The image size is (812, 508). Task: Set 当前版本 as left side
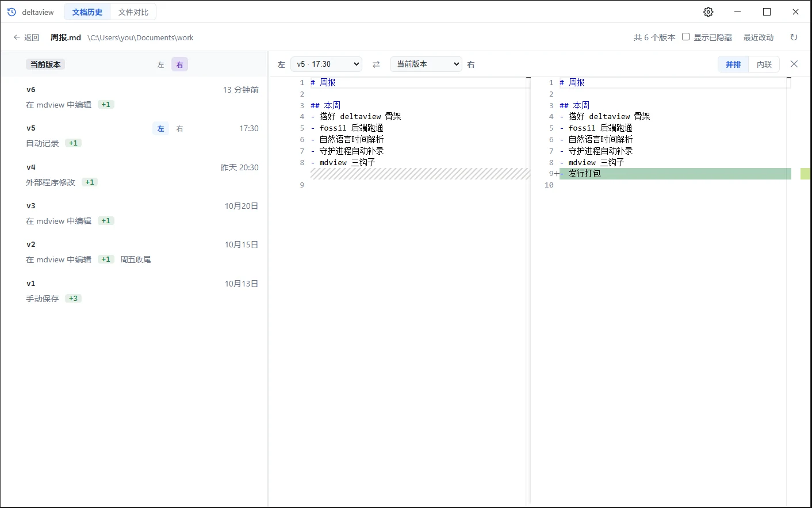160,65
